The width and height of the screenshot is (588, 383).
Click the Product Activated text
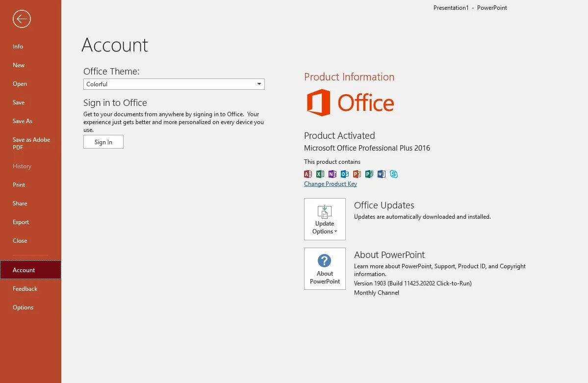(339, 135)
